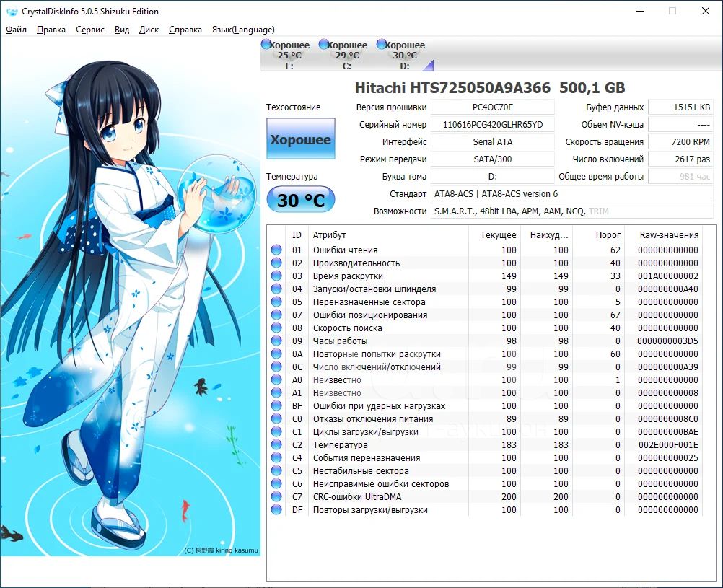This screenshot has width=723, height=588.
Task: Click the Режим передачи field SATA/300
Action: point(492,159)
